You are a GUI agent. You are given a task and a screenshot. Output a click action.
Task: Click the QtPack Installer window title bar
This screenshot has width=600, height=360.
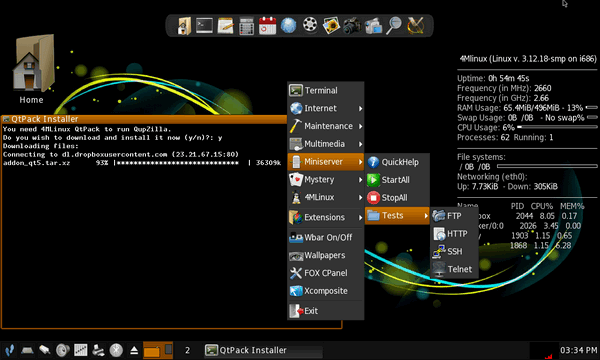(x=144, y=119)
